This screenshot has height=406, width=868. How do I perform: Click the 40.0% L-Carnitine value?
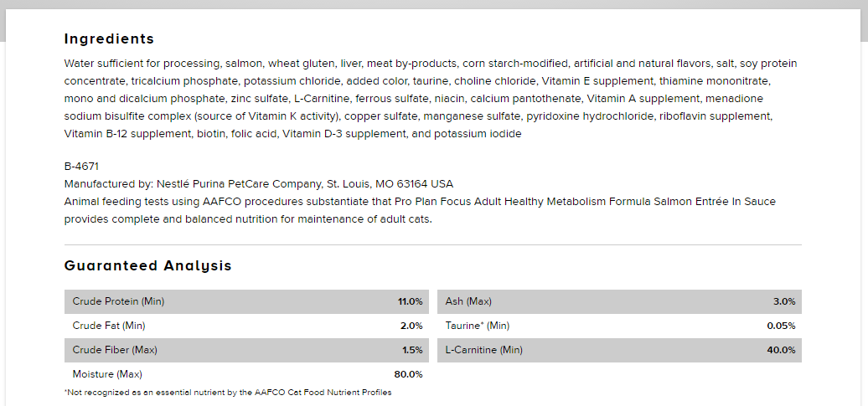[x=781, y=350]
